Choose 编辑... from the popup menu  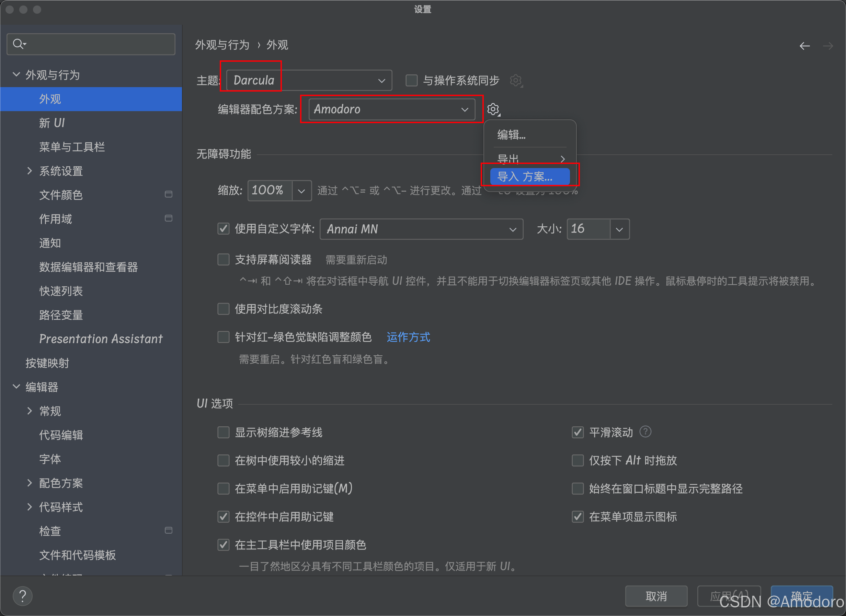pyautogui.click(x=512, y=134)
